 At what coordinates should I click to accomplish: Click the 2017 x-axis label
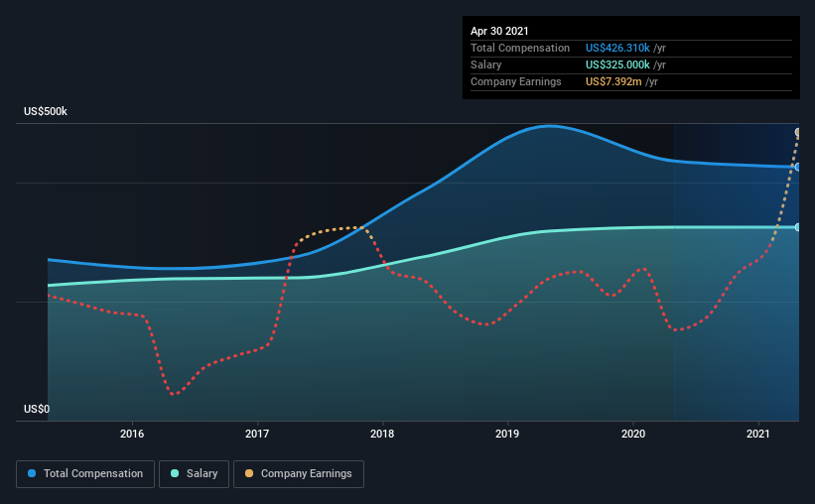coord(257,434)
